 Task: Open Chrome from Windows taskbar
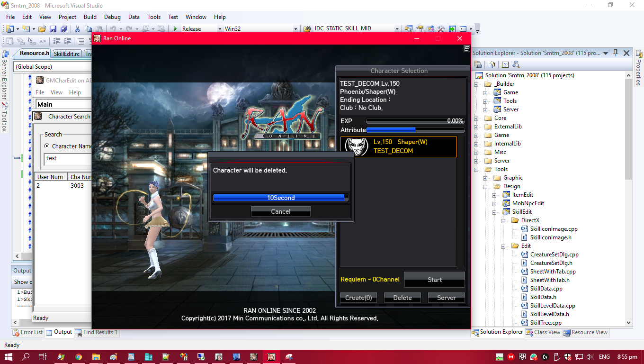[78, 357]
